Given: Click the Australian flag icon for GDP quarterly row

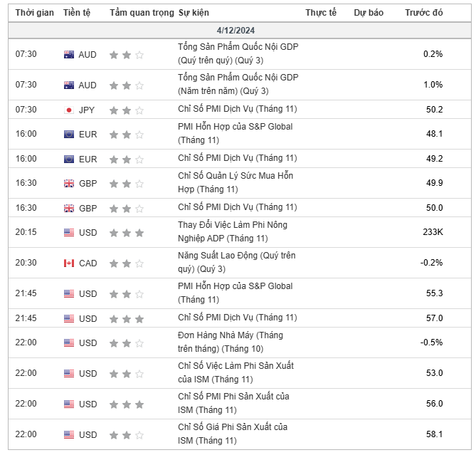Looking at the screenshot, I should coord(69,54).
